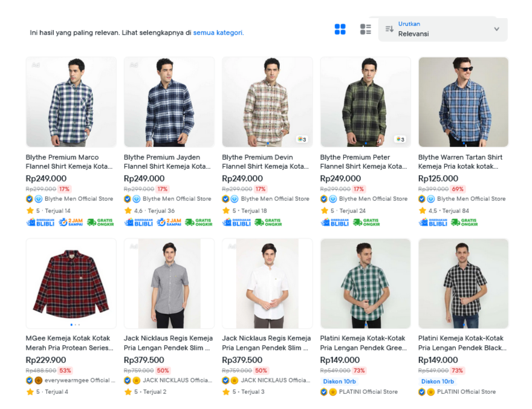This screenshot has width=532, height=409.
Task: Click 69% discount label on Warren shirt
Action: click(458, 189)
